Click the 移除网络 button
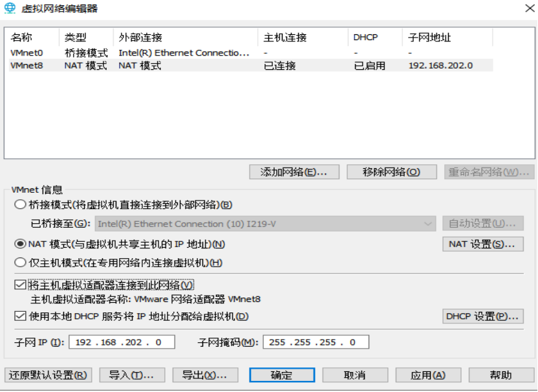 (x=391, y=172)
